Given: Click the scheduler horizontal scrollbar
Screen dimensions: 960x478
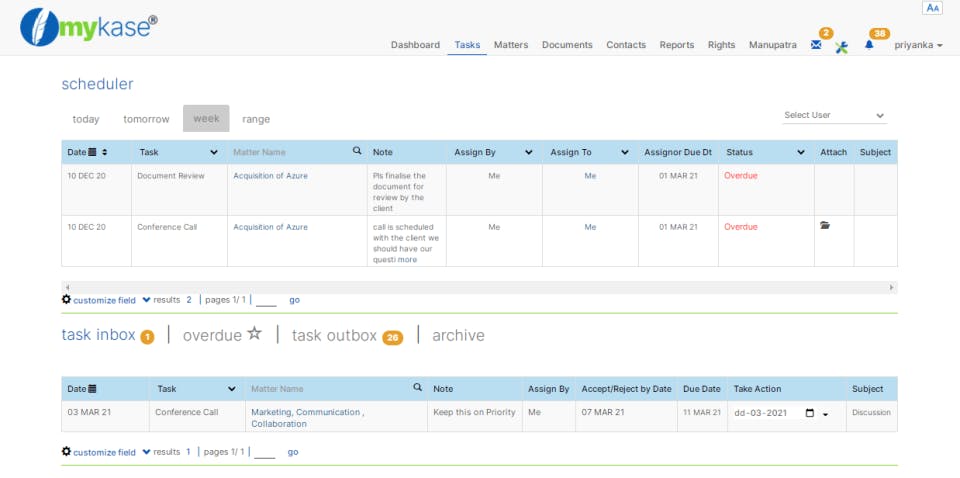Looking at the screenshot, I should pyautogui.click(x=480, y=287).
